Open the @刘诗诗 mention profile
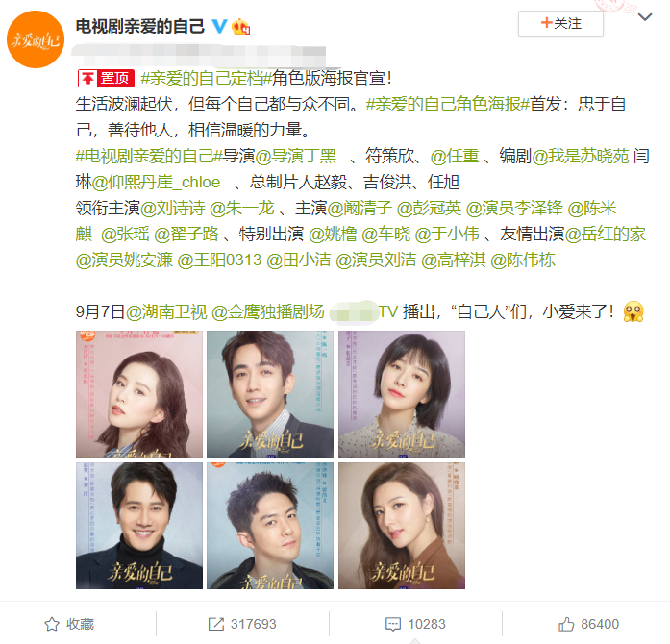670x644 pixels. coord(173,209)
